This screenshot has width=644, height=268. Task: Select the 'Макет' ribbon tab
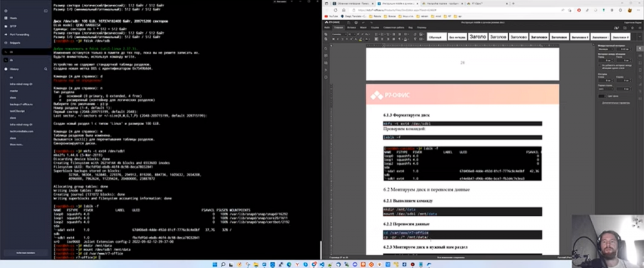[363, 28]
